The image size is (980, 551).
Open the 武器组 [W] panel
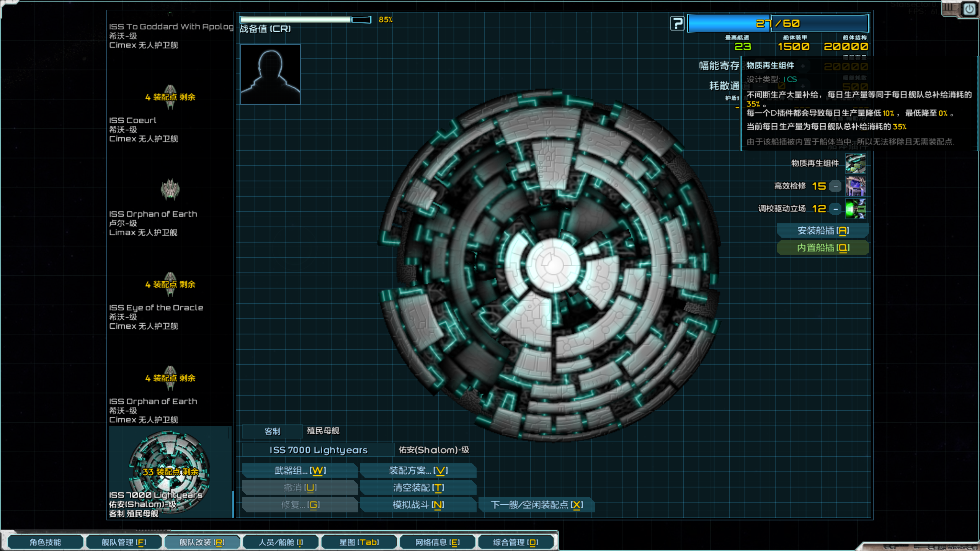point(300,470)
